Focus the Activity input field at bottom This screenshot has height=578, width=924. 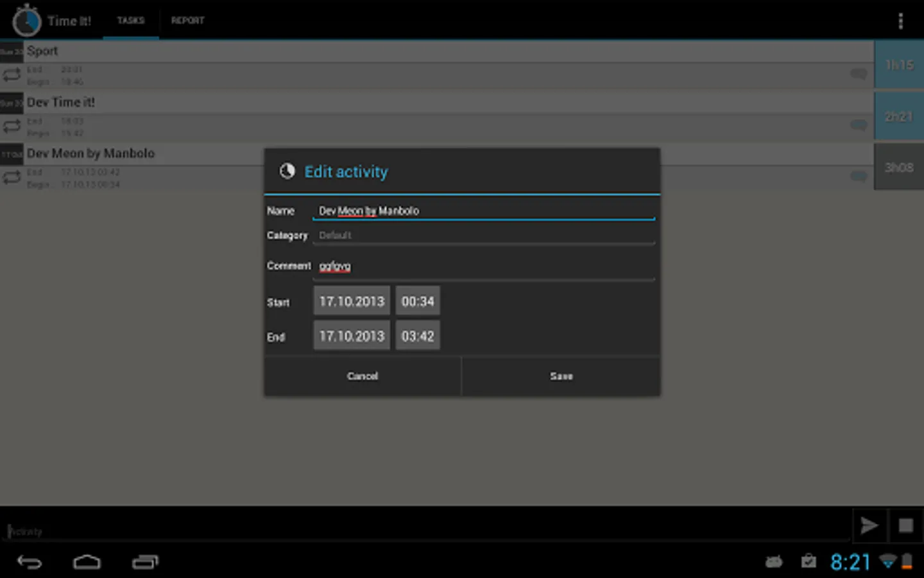click(x=426, y=530)
